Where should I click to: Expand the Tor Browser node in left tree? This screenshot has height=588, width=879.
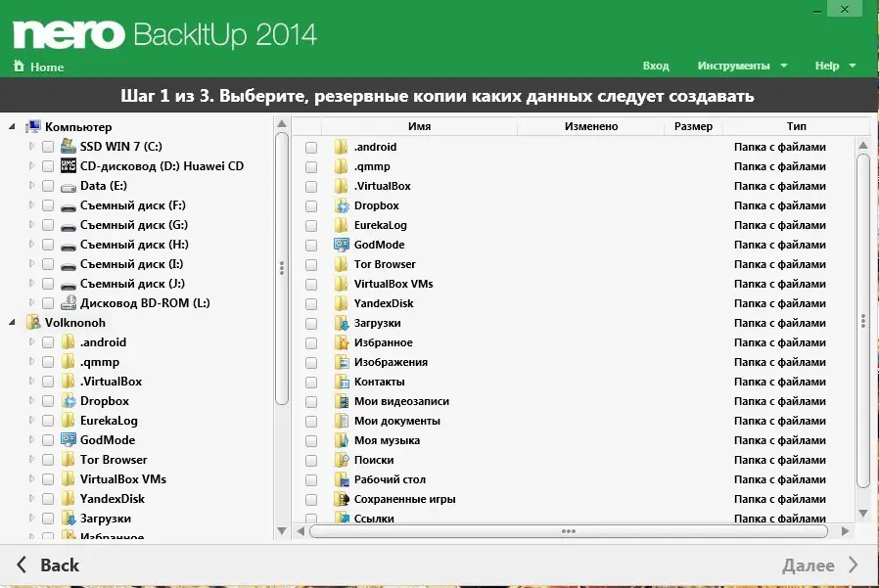pyautogui.click(x=31, y=460)
